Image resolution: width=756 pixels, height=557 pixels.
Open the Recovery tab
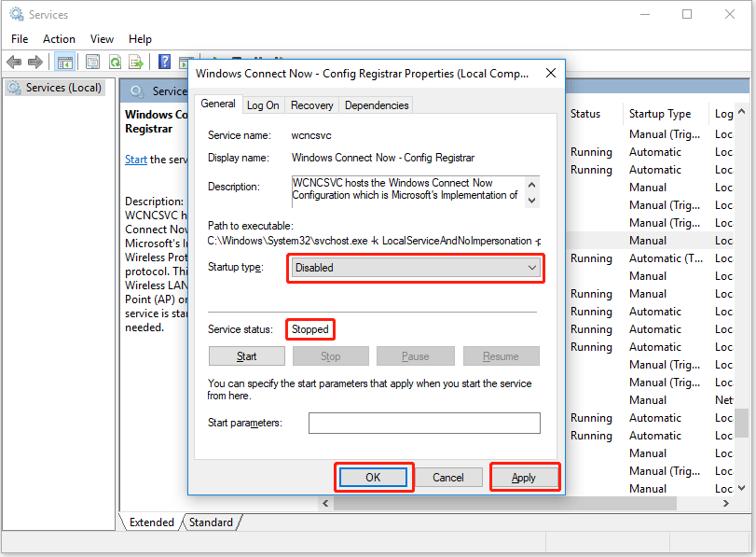click(312, 105)
